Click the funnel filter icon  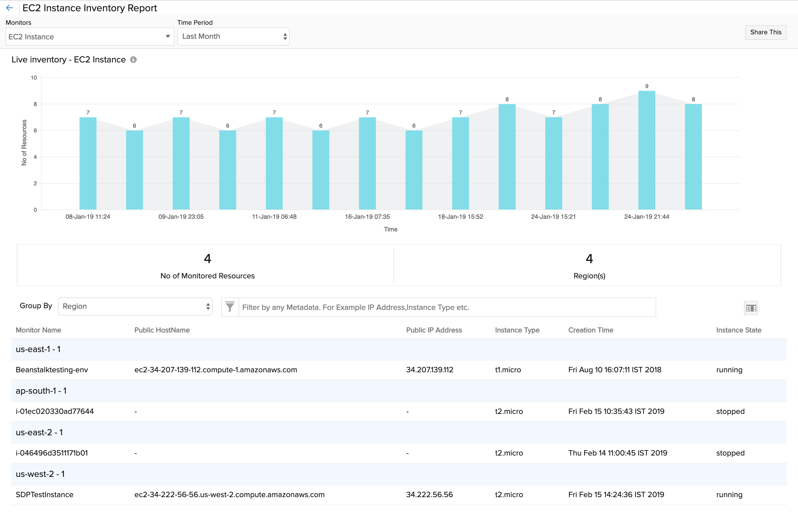(230, 307)
